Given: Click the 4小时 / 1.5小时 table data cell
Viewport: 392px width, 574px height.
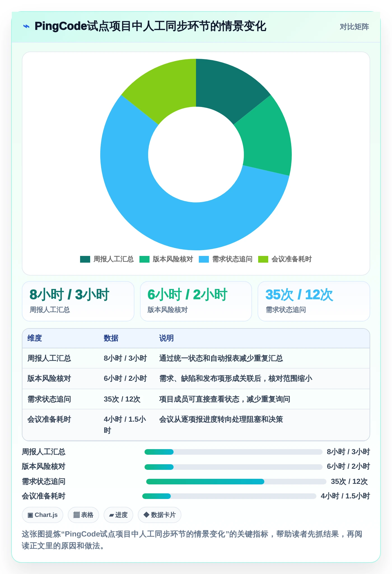Looking at the screenshot, I should [125, 425].
